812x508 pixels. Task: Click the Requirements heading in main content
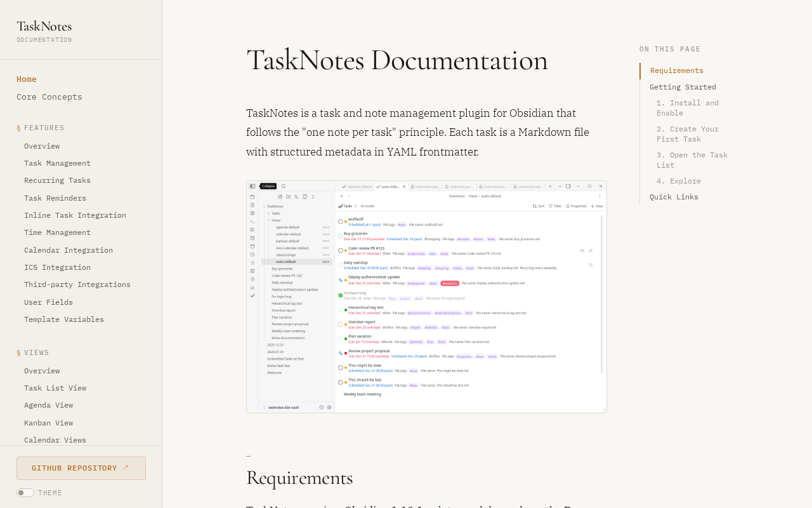click(299, 478)
